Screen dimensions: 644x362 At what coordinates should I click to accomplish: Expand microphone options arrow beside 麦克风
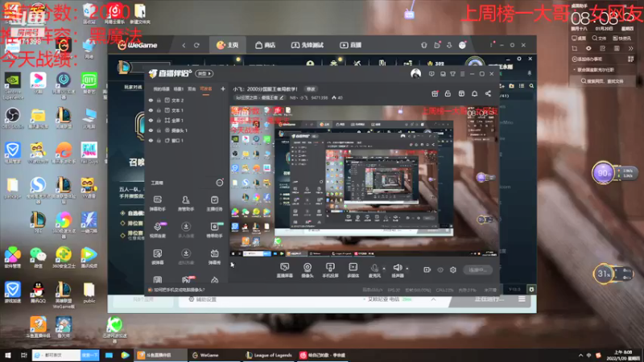384,269
